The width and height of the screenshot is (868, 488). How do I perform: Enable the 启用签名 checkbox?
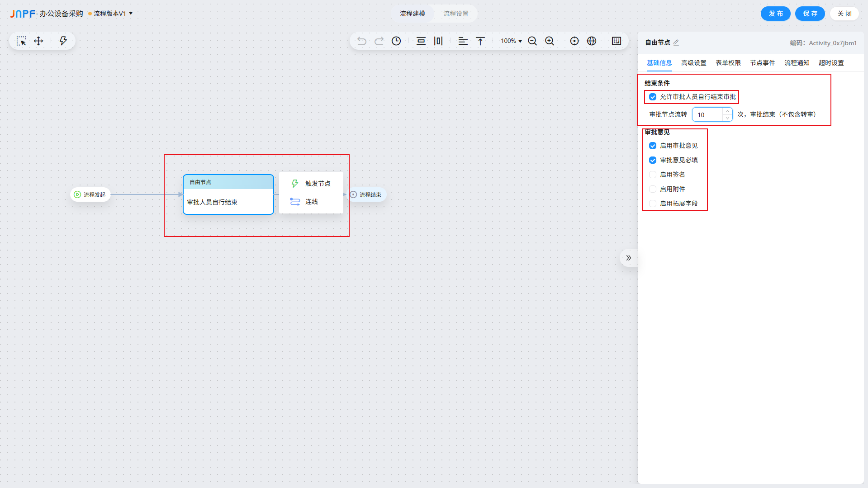(653, 175)
